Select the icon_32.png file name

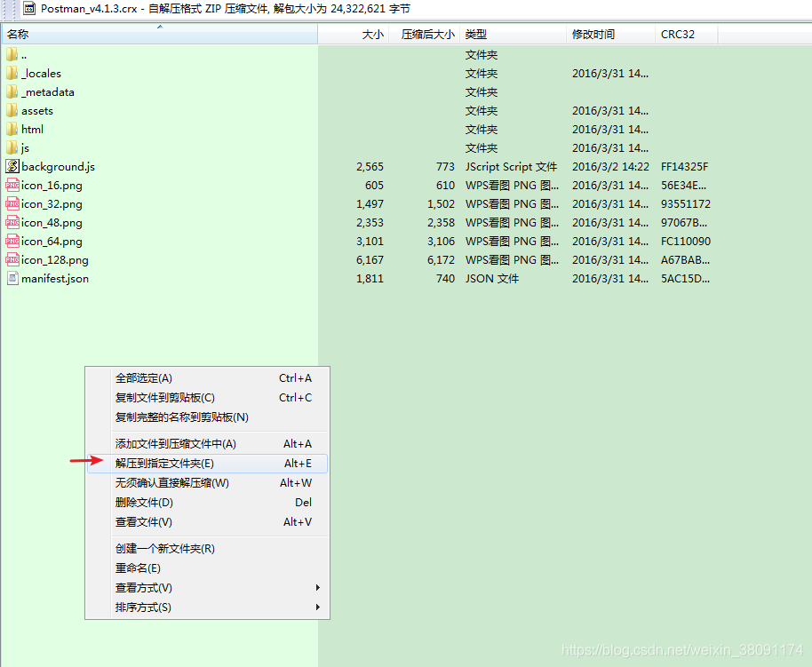click(x=52, y=204)
